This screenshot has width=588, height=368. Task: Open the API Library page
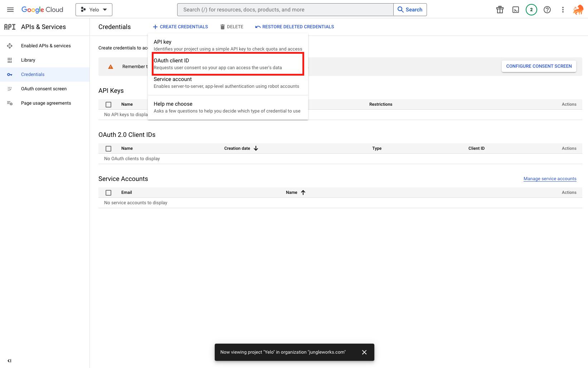point(28,60)
